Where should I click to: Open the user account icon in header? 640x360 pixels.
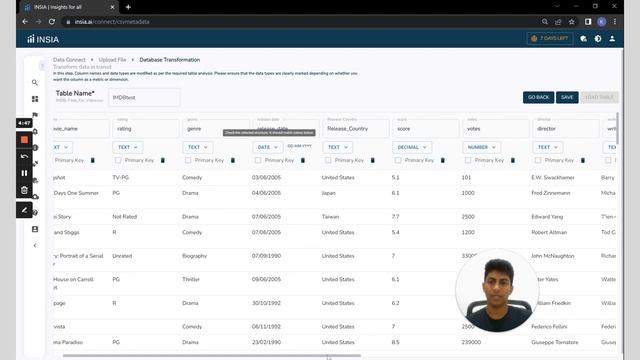point(612,39)
